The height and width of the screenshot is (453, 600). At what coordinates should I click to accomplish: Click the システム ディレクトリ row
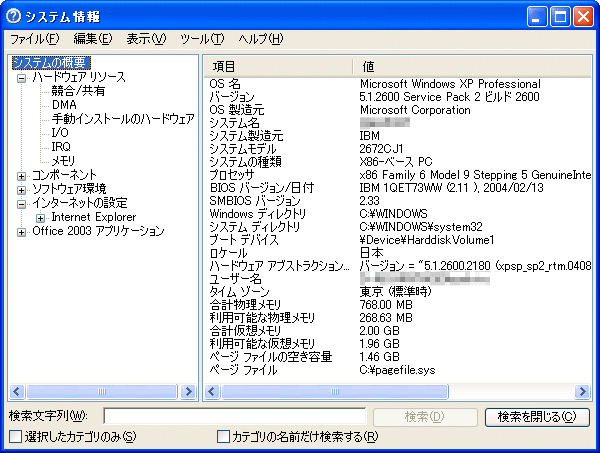point(398,227)
